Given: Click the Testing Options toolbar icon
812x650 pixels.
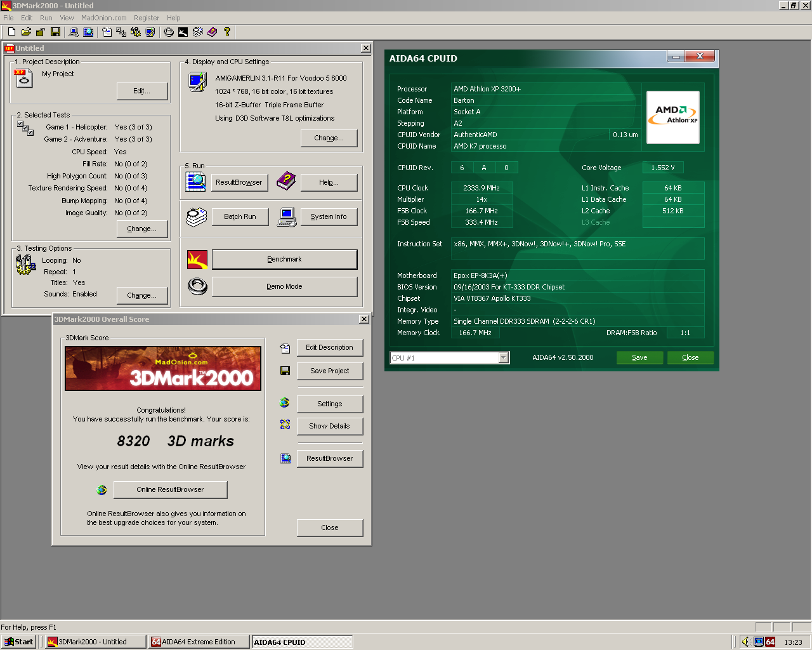Looking at the screenshot, I should [136, 32].
